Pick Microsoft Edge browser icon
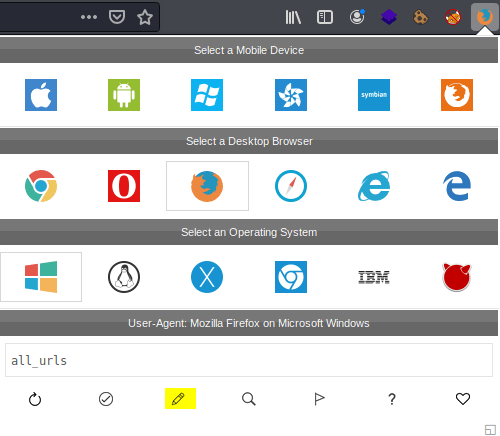The image size is (500, 436). click(457, 186)
